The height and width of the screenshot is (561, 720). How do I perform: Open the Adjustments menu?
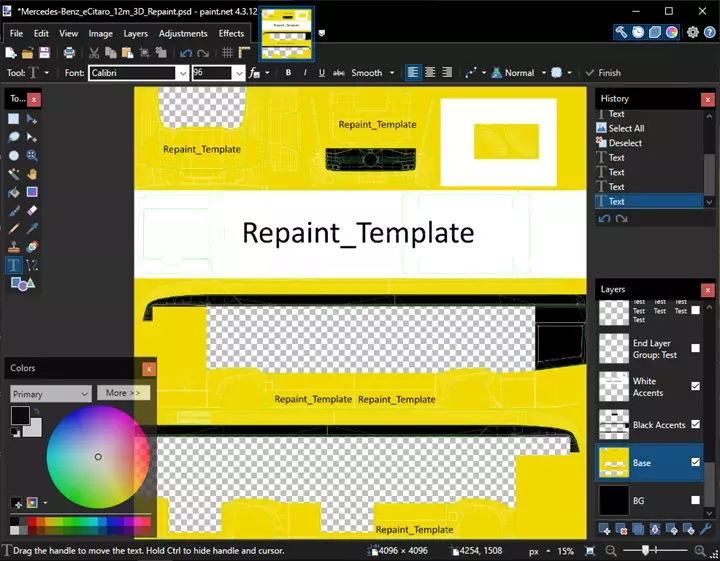[183, 34]
